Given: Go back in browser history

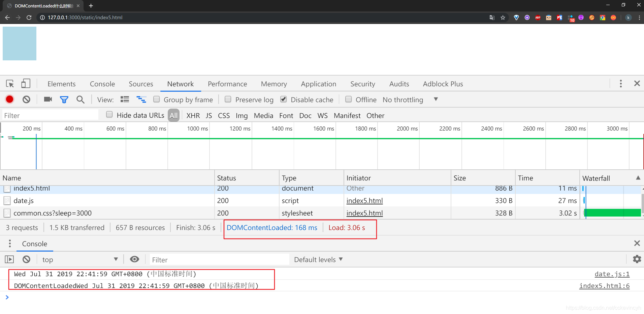Looking at the screenshot, I should pyautogui.click(x=7, y=18).
